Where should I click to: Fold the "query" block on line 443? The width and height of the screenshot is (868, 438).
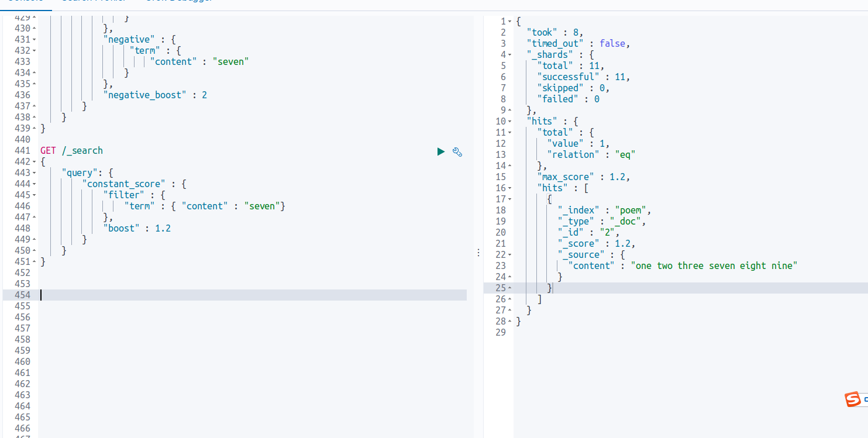[x=35, y=173]
